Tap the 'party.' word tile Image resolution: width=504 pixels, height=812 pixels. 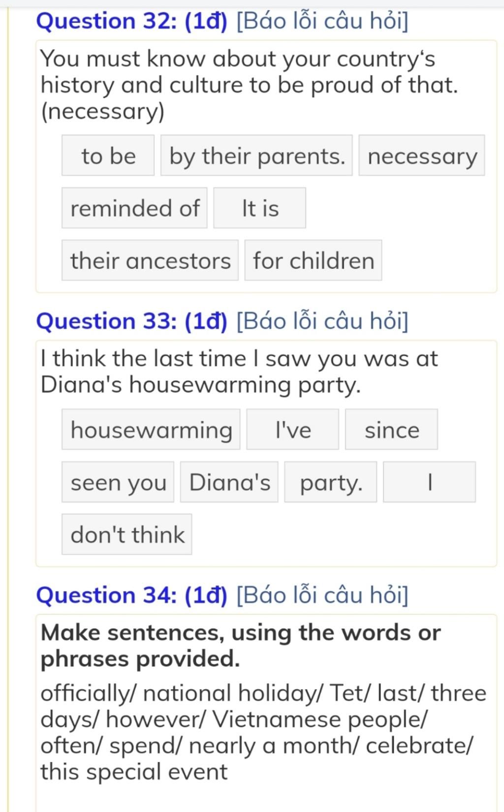click(x=331, y=482)
